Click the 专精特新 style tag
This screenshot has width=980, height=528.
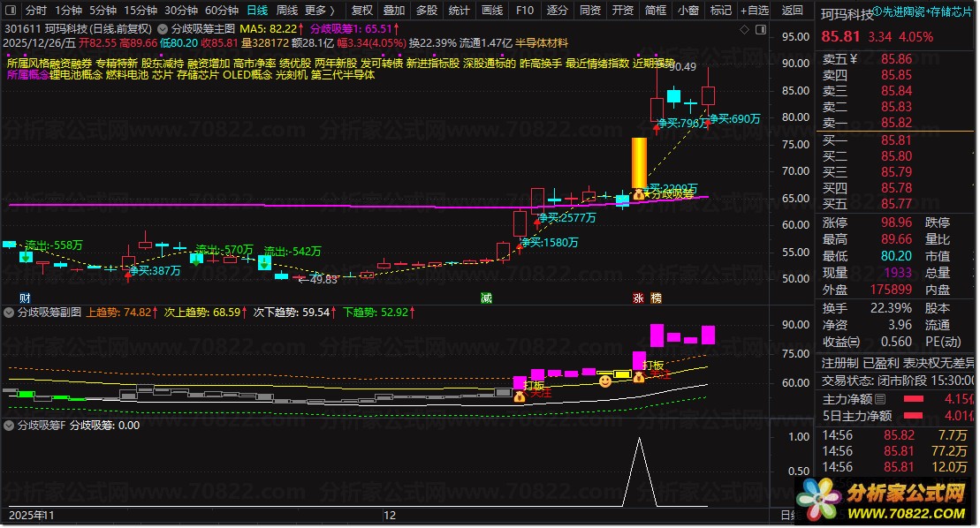[117, 63]
